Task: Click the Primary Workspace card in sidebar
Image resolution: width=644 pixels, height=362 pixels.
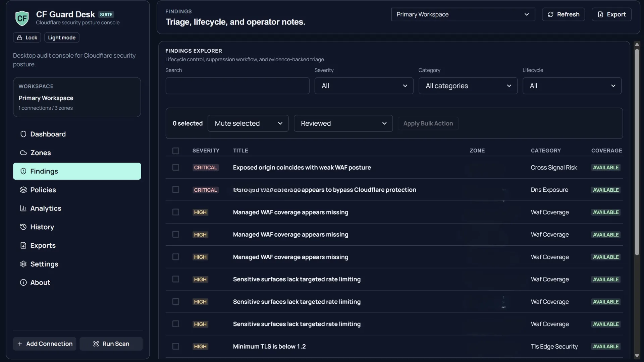Action: pyautogui.click(x=77, y=97)
